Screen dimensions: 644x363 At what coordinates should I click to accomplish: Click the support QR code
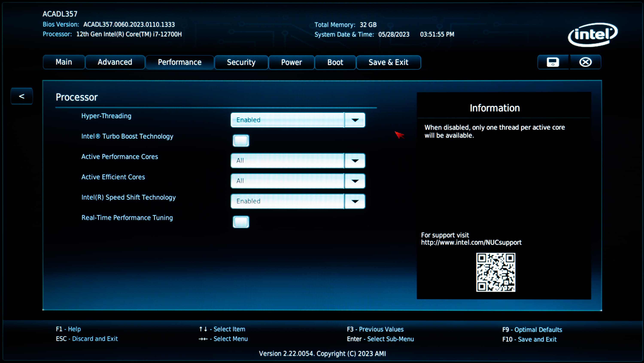(495, 272)
